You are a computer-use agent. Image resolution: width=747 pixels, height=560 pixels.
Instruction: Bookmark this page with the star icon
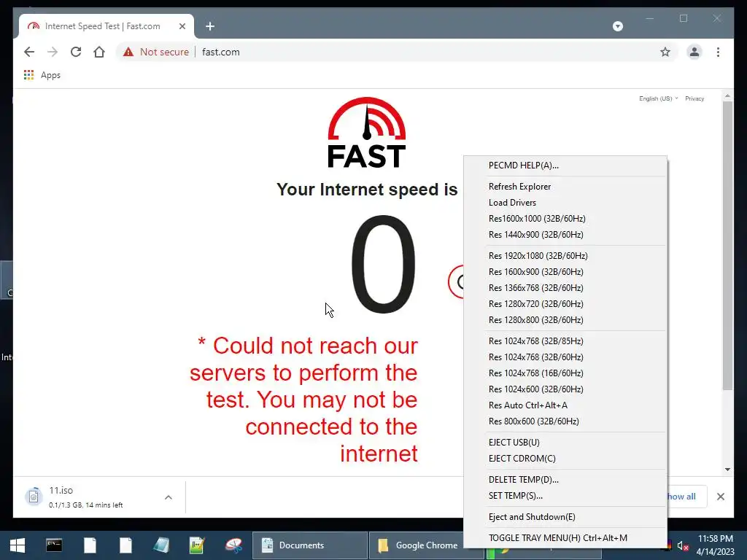click(665, 52)
